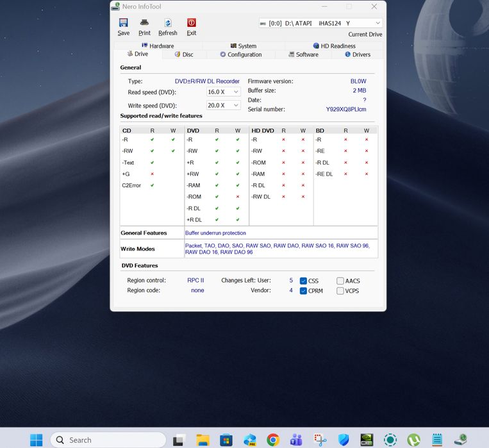Open the HD Readiness tab
This screenshot has height=448, width=489.
[334, 46]
